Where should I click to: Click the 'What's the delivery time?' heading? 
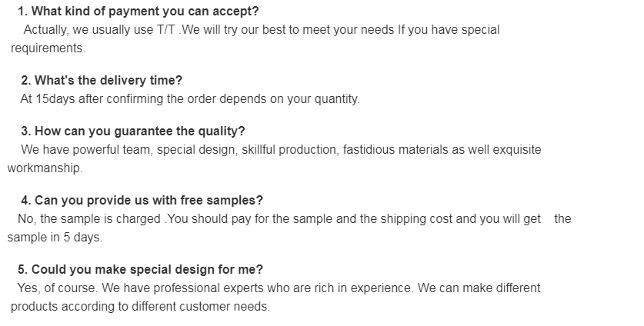click(x=101, y=80)
